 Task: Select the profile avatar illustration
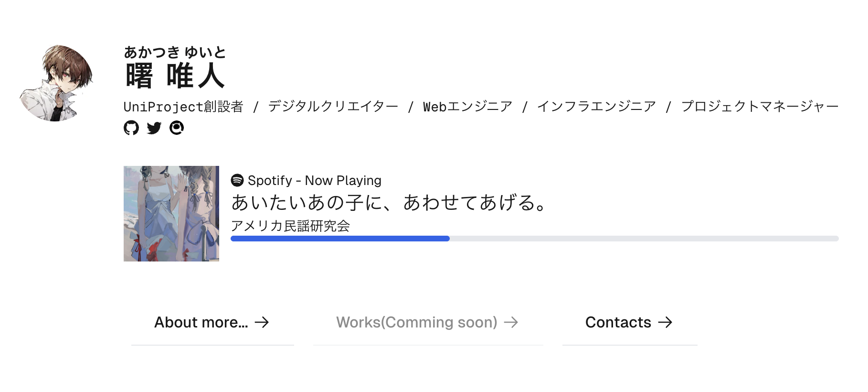(57, 81)
